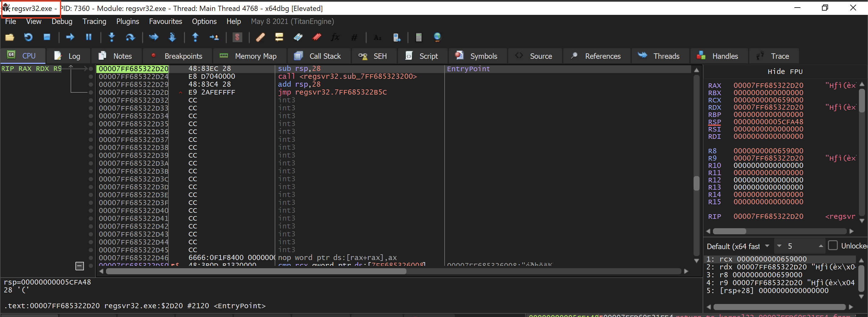
Task: Toggle breakpoint at address 00007FF685322D40
Action: pos(91,210)
